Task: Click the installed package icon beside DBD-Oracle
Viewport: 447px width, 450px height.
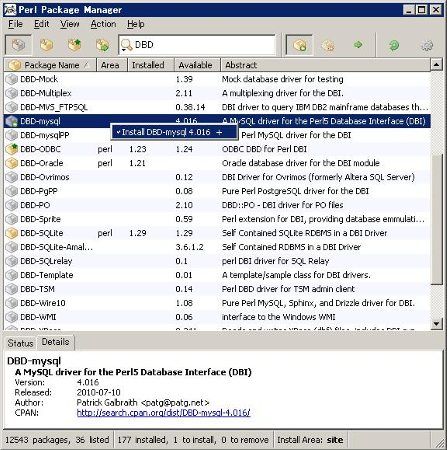Action: [12, 163]
